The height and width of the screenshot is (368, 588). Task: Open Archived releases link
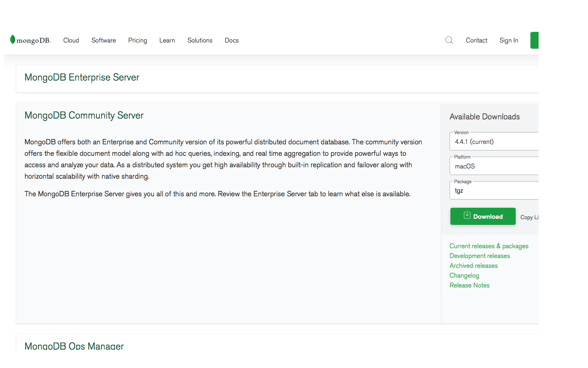[474, 266]
